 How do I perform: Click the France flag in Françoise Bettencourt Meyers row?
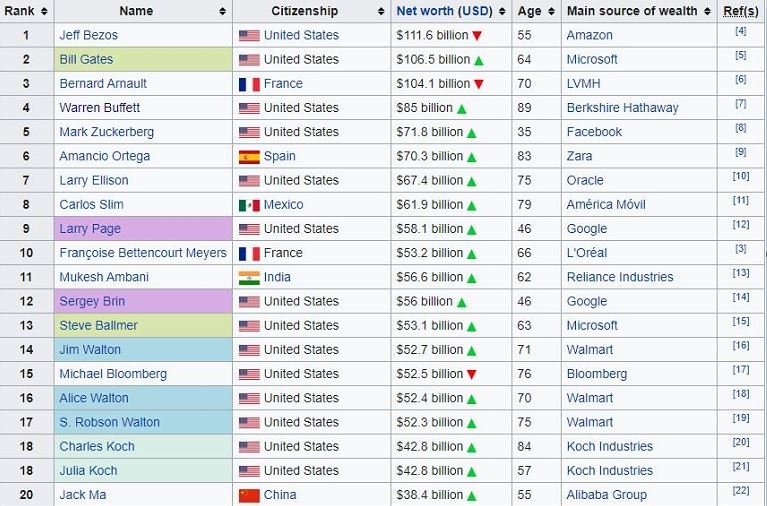coord(249,253)
